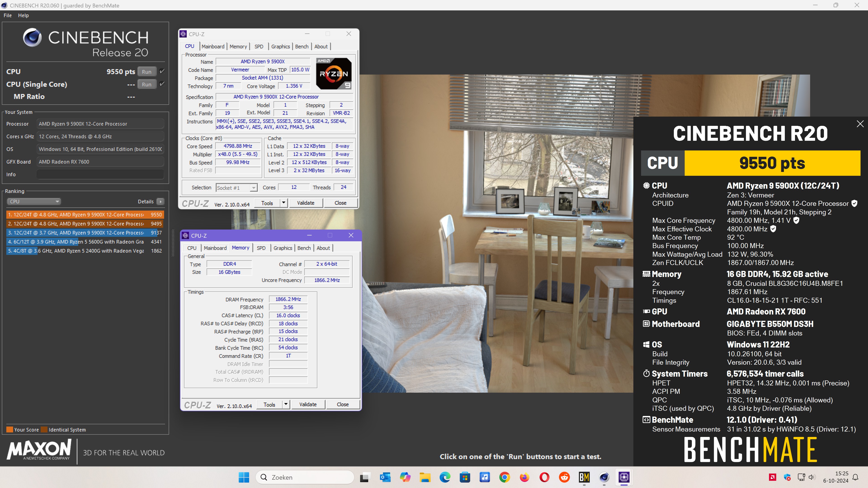Open the Socket #1 selection dropdown

coord(236,188)
